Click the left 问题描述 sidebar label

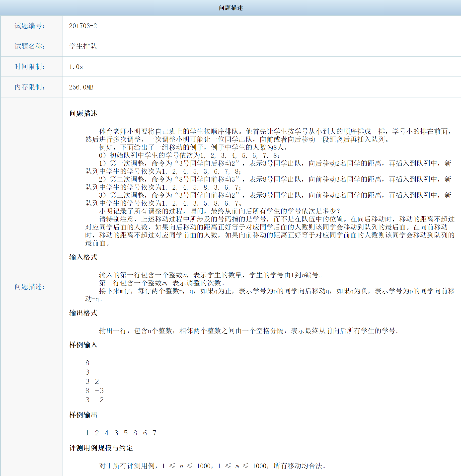coord(30,287)
